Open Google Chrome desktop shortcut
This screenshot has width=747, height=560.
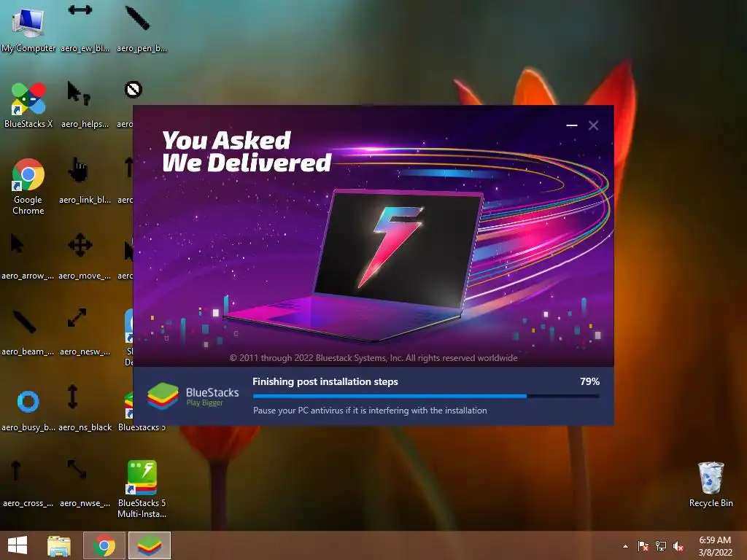(28, 187)
